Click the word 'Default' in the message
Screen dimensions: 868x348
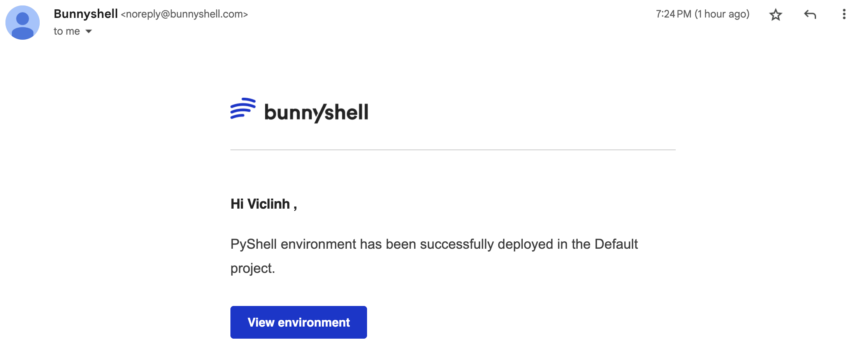[616, 244]
